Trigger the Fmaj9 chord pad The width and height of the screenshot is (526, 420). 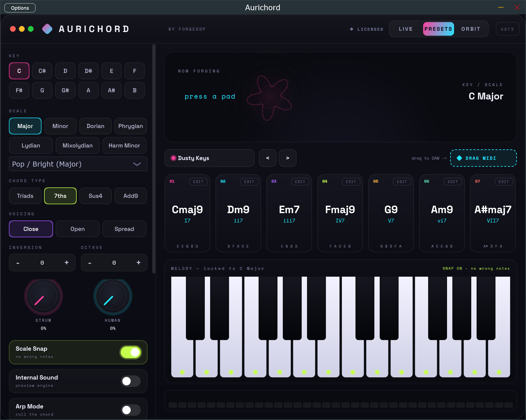click(340, 213)
